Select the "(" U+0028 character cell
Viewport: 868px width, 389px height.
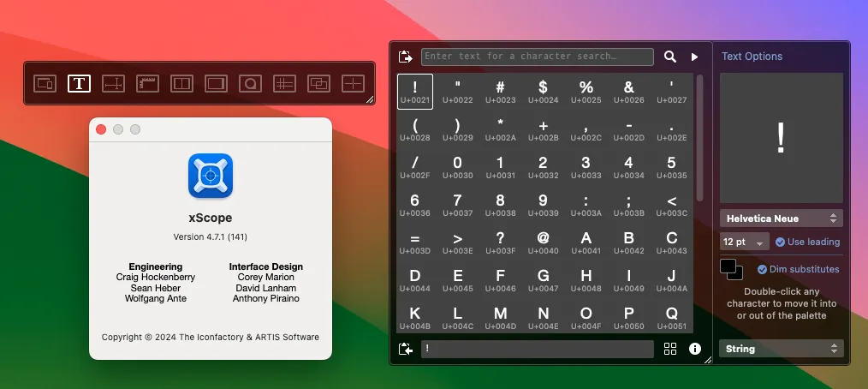pyautogui.click(x=415, y=129)
